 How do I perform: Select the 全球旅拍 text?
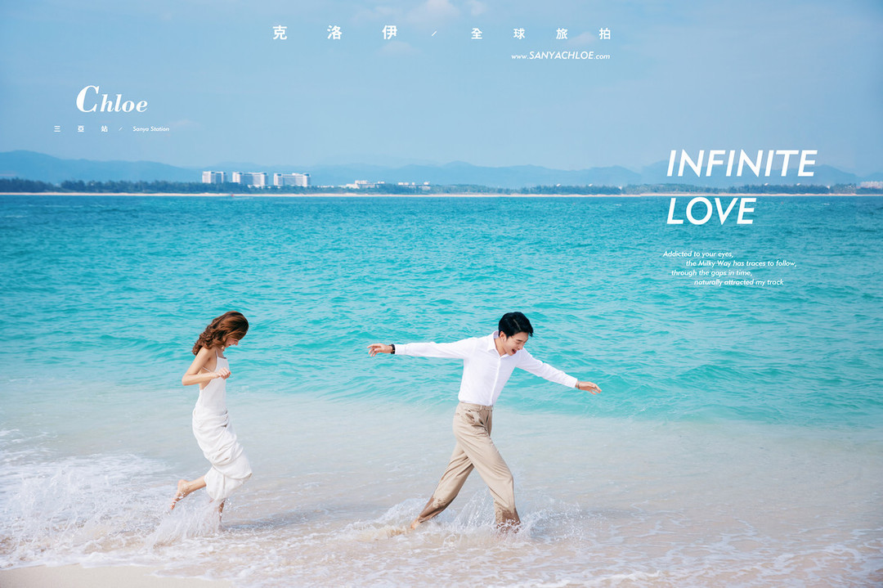point(540,34)
